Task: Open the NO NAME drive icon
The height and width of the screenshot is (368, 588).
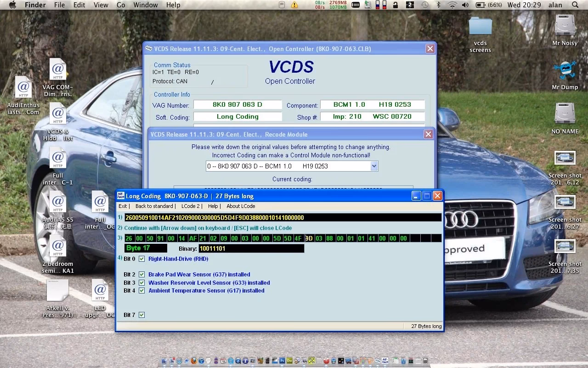Action: coord(565,114)
